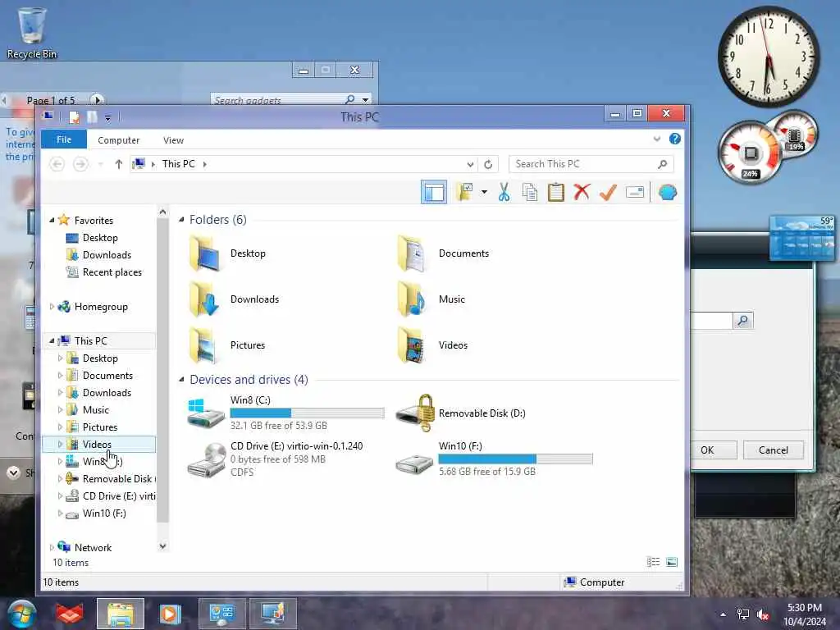Open File Explorer from the taskbar
Image resolution: width=840 pixels, height=630 pixels.
point(121,614)
